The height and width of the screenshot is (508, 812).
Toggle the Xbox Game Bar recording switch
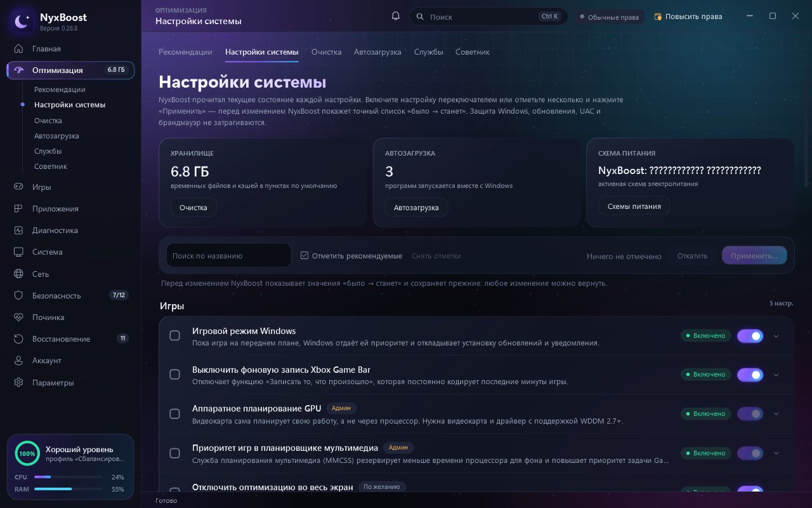[x=750, y=375]
